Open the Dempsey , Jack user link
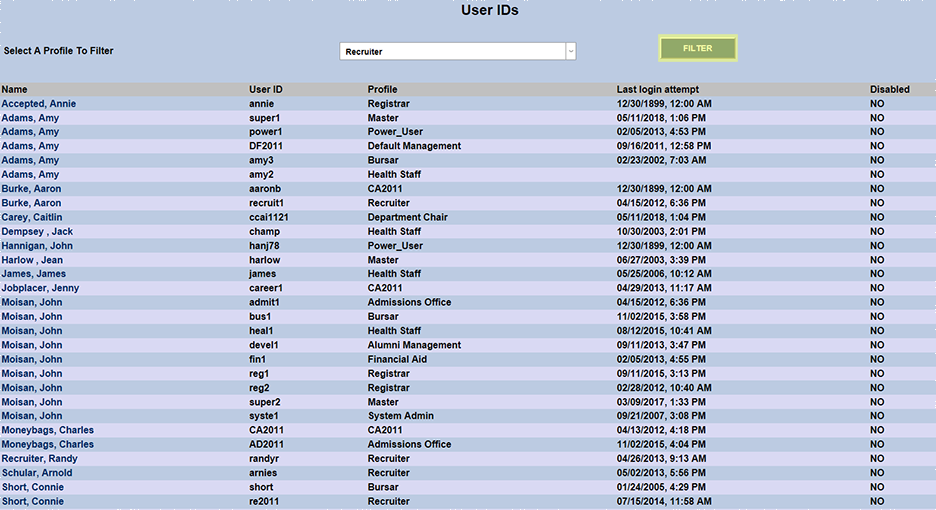 point(37,232)
